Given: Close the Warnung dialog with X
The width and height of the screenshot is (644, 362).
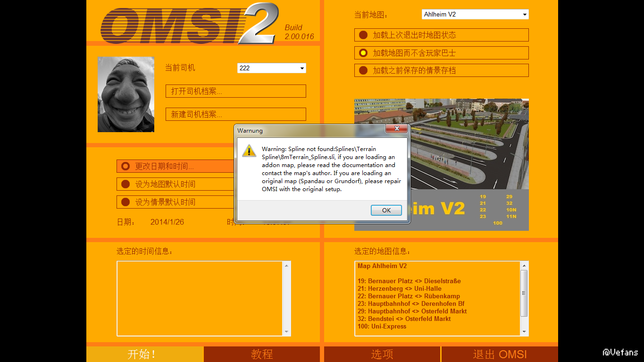Looking at the screenshot, I should coord(396,128).
